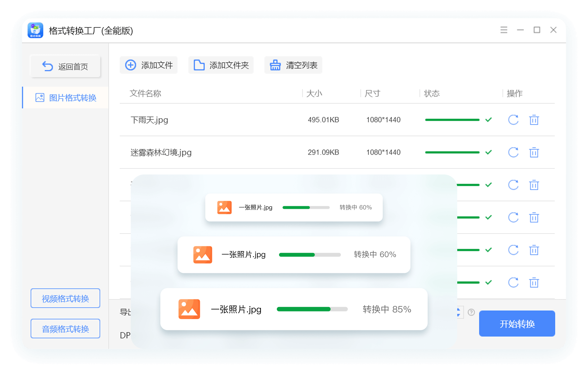This screenshot has width=588, height=375.
Task: Click the progress bar of 迷雾森林幻境.jpg
Action: pyautogui.click(x=452, y=152)
